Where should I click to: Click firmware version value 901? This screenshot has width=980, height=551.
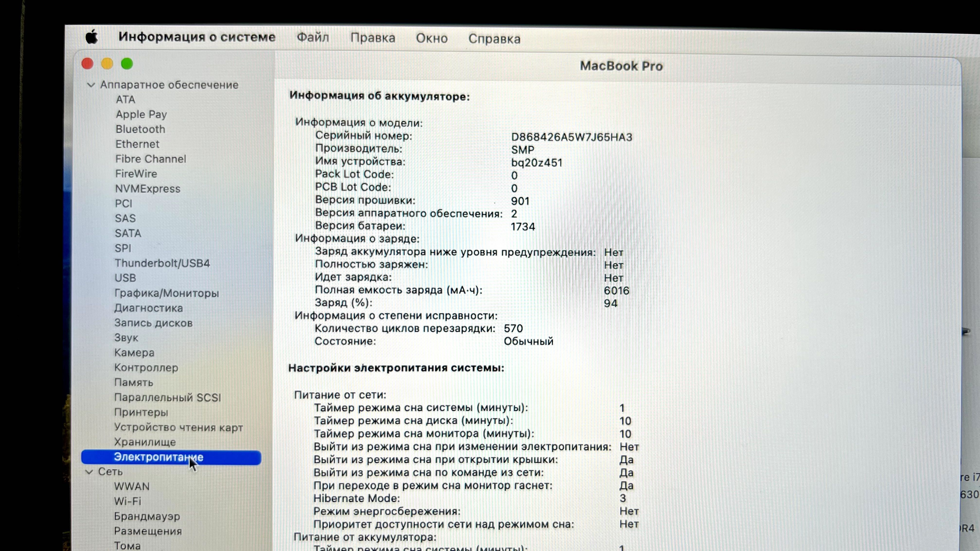pos(520,201)
